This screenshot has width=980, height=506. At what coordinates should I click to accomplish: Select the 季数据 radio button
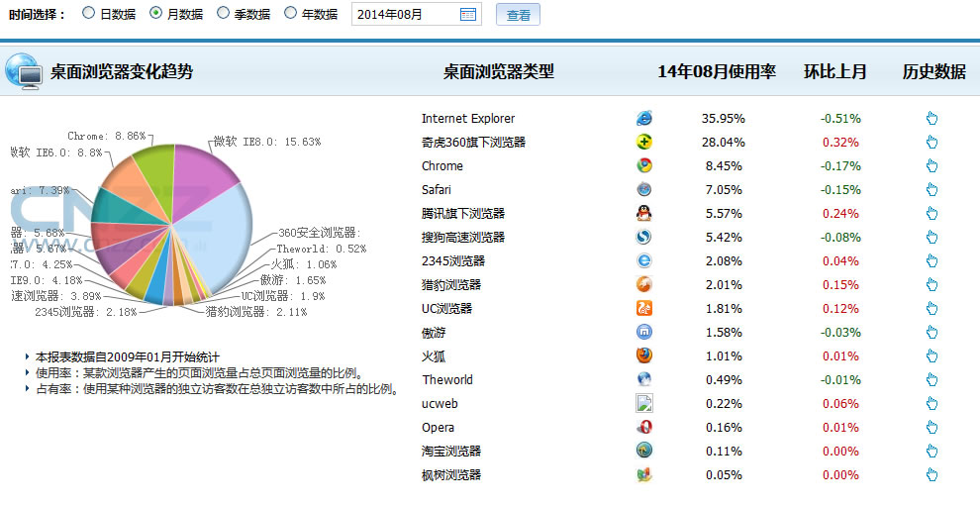point(224,14)
